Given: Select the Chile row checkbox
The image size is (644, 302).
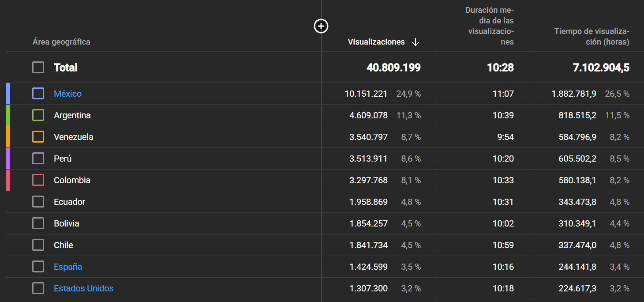Looking at the screenshot, I should tap(38, 245).
